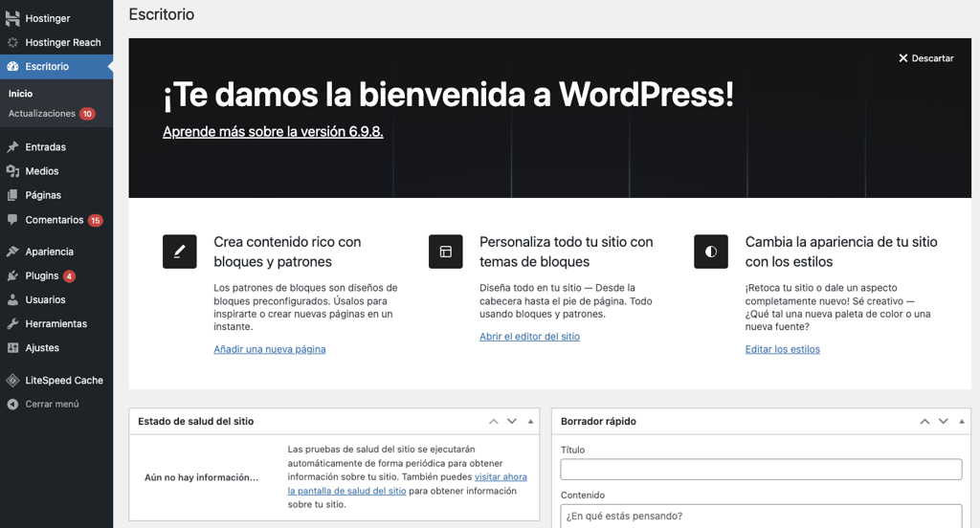980x528 pixels.
Task: Open the Hostinger menu item
Action: coord(56,18)
